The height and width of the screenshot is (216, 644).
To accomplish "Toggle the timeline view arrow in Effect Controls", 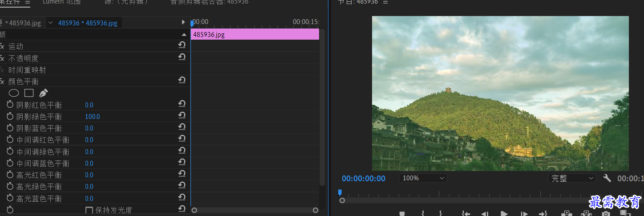I will pyautogui.click(x=183, y=22).
